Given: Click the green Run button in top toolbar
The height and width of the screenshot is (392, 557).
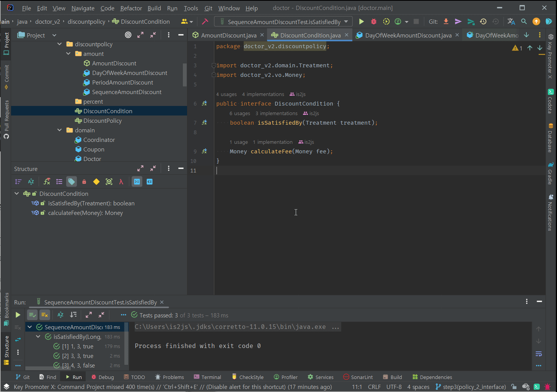Looking at the screenshot, I should (361, 22).
